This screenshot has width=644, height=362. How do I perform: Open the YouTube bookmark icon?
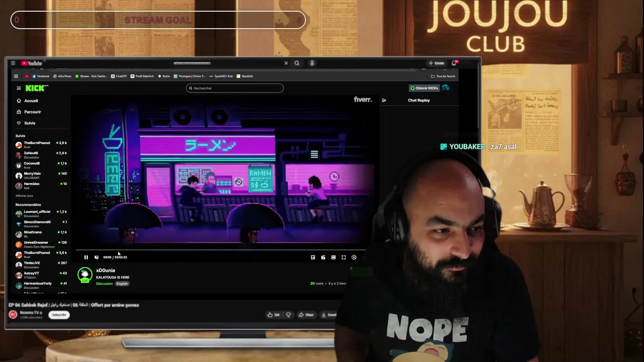27,76
